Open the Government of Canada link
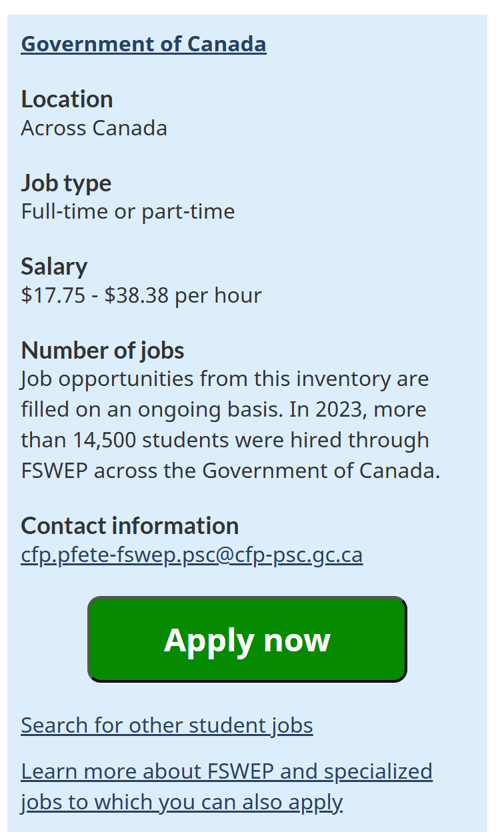Image resolution: width=504 pixels, height=832 pixels. pyautogui.click(x=143, y=44)
